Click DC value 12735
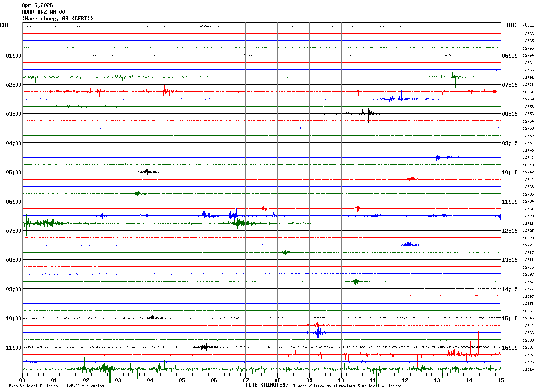 pyautogui.click(x=528, y=195)
